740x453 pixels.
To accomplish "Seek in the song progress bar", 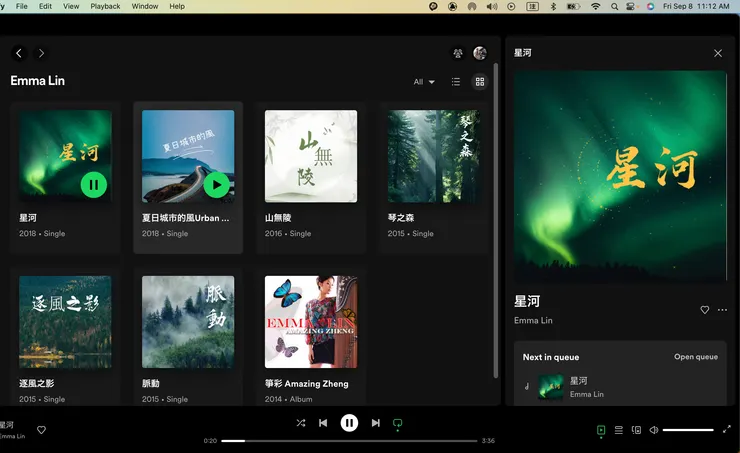I will point(349,441).
